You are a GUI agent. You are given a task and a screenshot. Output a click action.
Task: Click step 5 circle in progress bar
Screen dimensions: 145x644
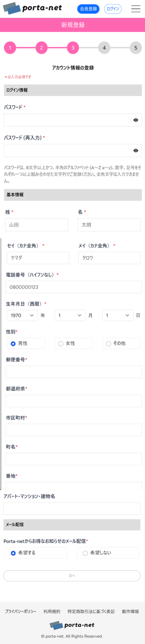click(x=136, y=48)
